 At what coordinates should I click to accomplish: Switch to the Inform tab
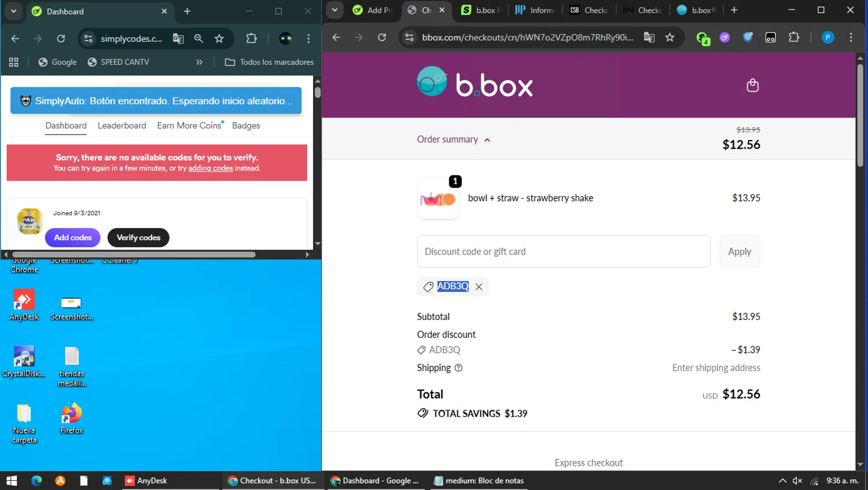click(535, 10)
